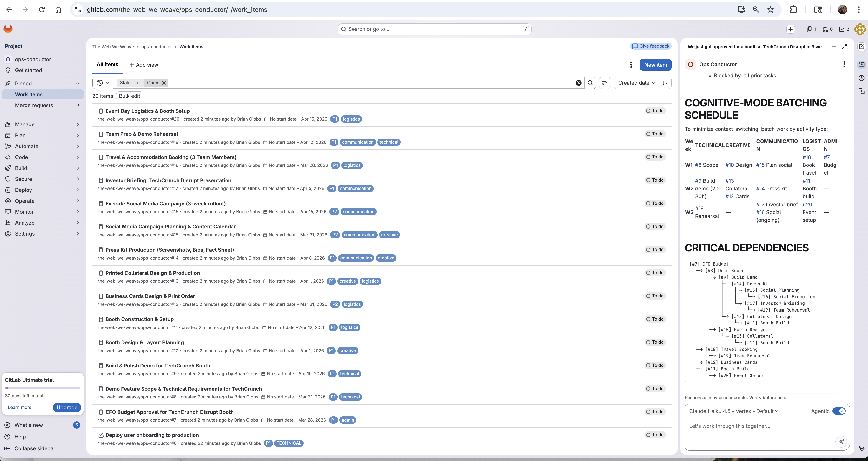The image size is (868, 461).
Task: Open recent searches history dropdown
Action: (x=103, y=83)
